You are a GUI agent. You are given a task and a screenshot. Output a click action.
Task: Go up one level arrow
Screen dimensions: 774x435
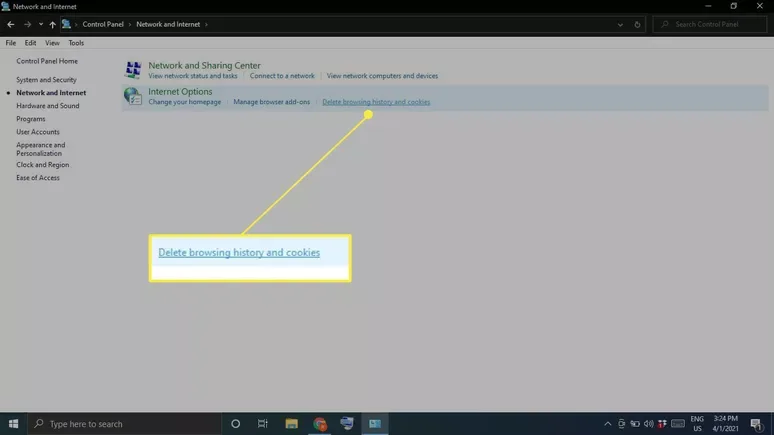pos(52,24)
